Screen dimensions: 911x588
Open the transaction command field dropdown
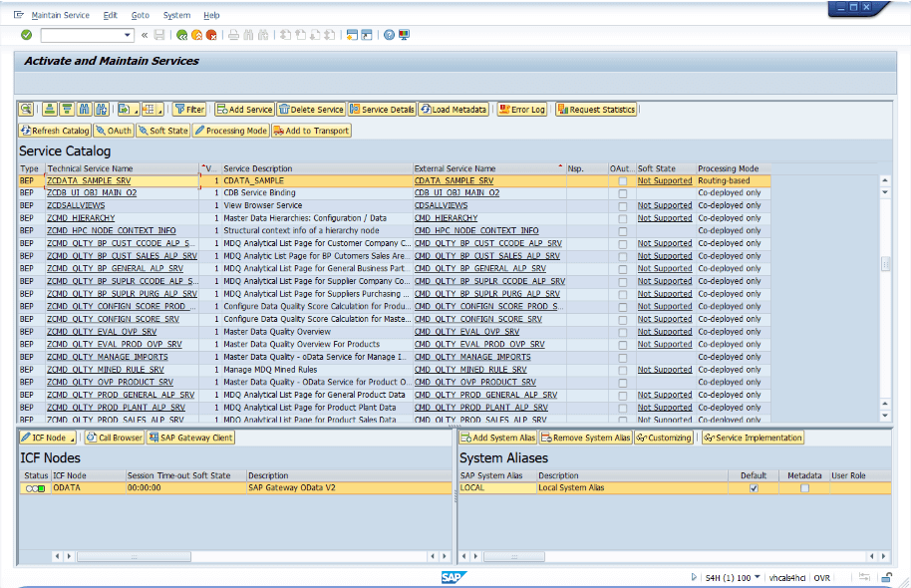128,35
